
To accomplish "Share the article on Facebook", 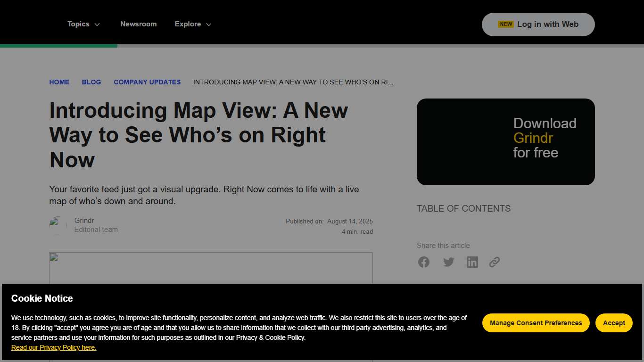I will (423, 262).
